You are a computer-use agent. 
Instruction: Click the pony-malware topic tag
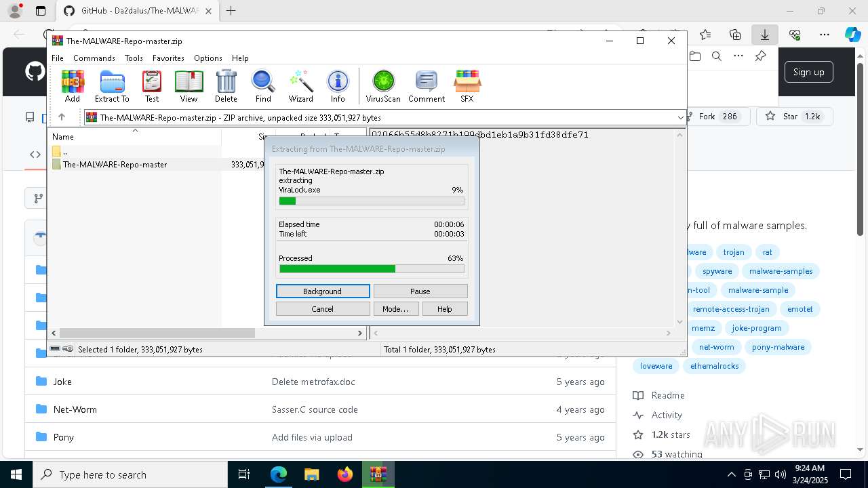pyautogui.click(x=778, y=347)
